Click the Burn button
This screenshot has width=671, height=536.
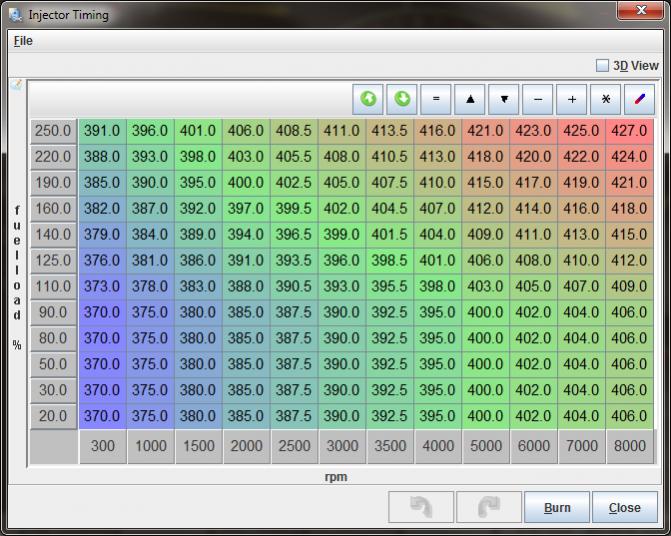[x=557, y=507]
